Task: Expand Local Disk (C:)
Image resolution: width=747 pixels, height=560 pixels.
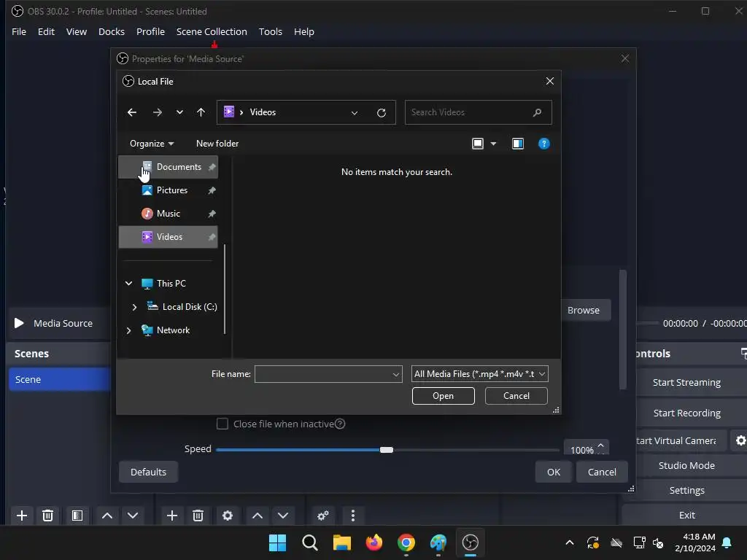Action: (134, 307)
